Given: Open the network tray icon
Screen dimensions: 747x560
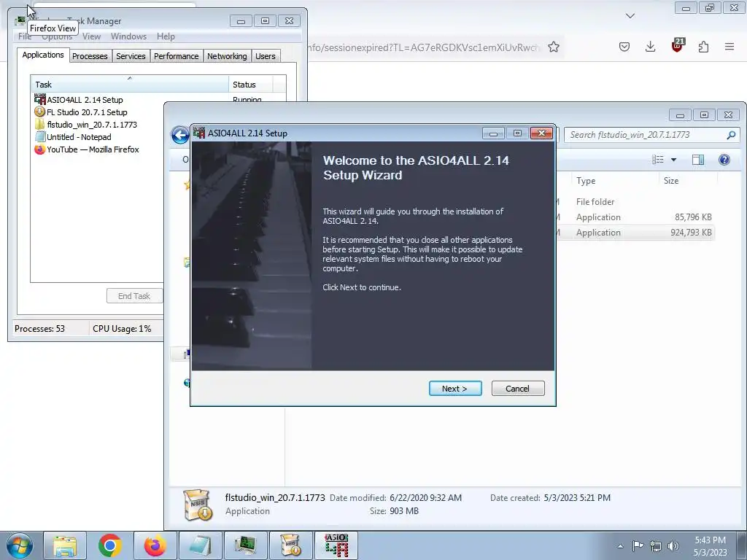Looking at the screenshot, I should [x=656, y=546].
